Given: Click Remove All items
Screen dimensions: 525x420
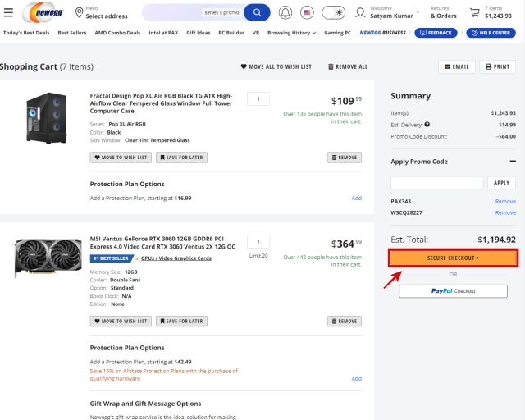Looking at the screenshot, I should coord(348,66).
